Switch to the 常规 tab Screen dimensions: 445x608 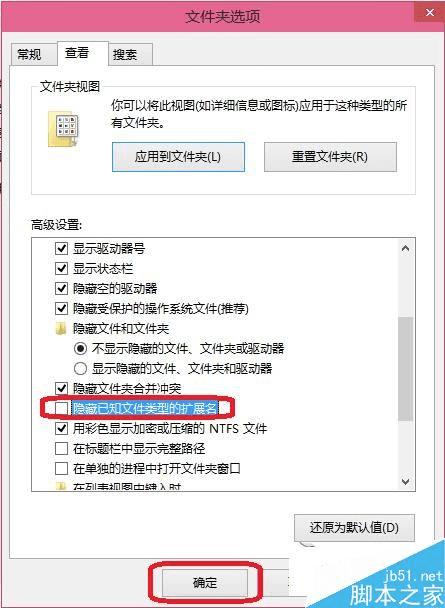[30, 54]
